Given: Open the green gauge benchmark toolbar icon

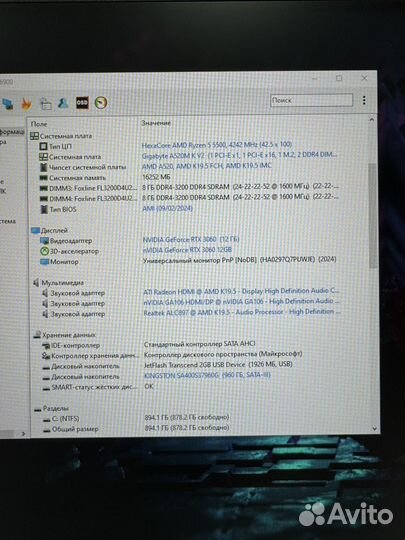Looking at the screenshot, I should [x=101, y=103].
